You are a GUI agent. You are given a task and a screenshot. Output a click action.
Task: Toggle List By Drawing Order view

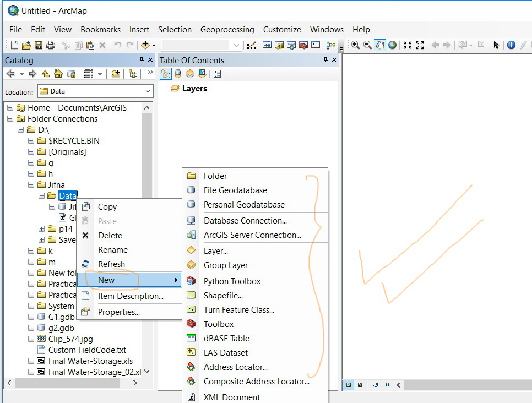(166, 74)
